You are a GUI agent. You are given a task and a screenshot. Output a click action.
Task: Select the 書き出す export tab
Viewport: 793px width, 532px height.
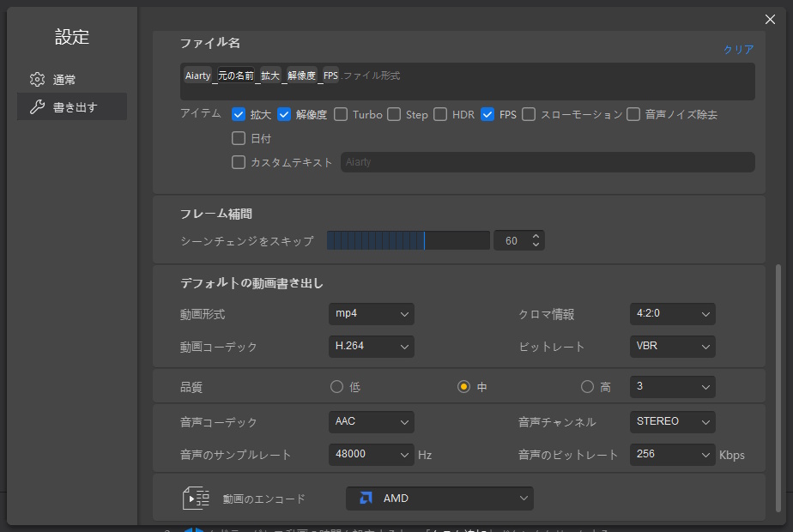[72, 106]
